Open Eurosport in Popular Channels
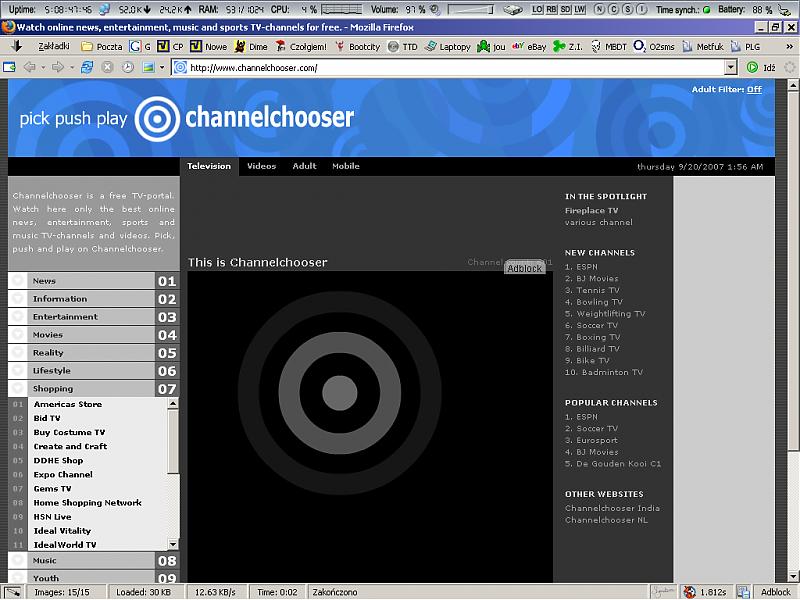Viewport: 800px width, 600px height. coord(596,440)
